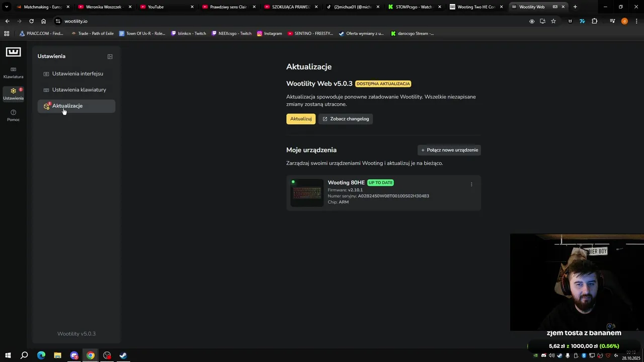Click the taskbar clock and date
This screenshot has width=644, height=362.
click(631, 355)
